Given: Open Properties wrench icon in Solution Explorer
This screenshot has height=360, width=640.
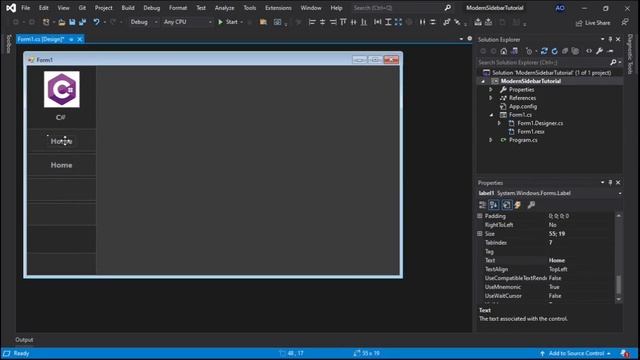Looking at the screenshot, I should pyautogui.click(x=599, y=51).
